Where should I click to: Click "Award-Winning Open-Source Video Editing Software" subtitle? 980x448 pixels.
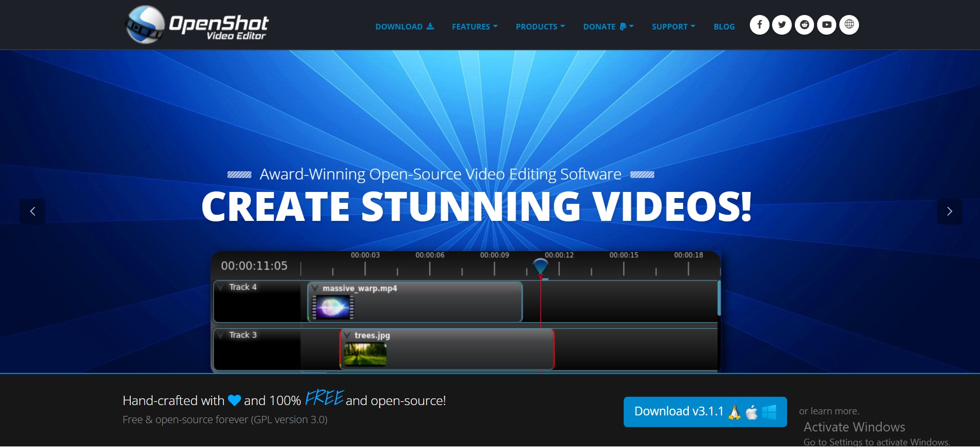pyautogui.click(x=441, y=174)
